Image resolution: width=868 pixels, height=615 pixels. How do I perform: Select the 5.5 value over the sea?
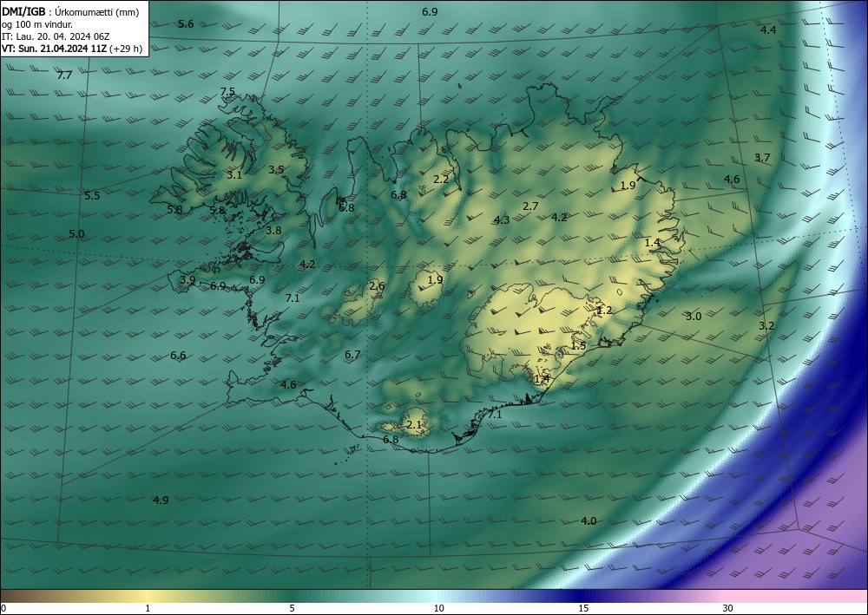pyautogui.click(x=93, y=196)
